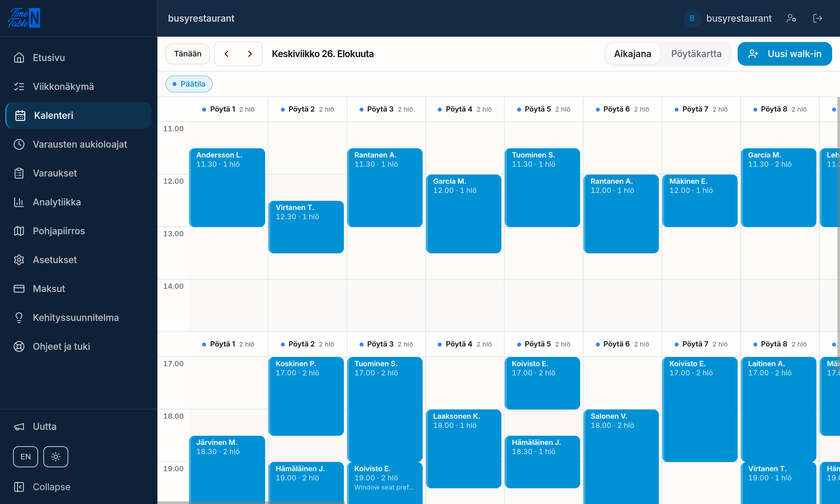Open Kehityssuunnitelma lightbulb icon
The height and width of the screenshot is (504, 840).
(x=19, y=318)
